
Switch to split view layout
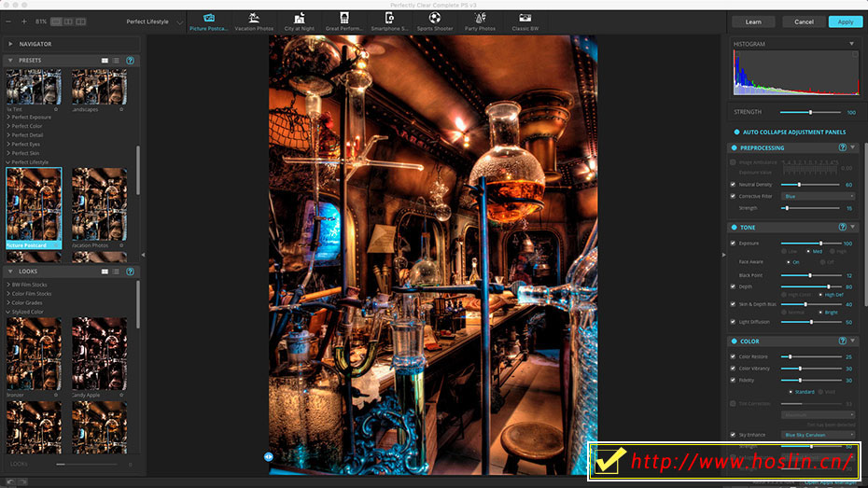tap(68, 21)
